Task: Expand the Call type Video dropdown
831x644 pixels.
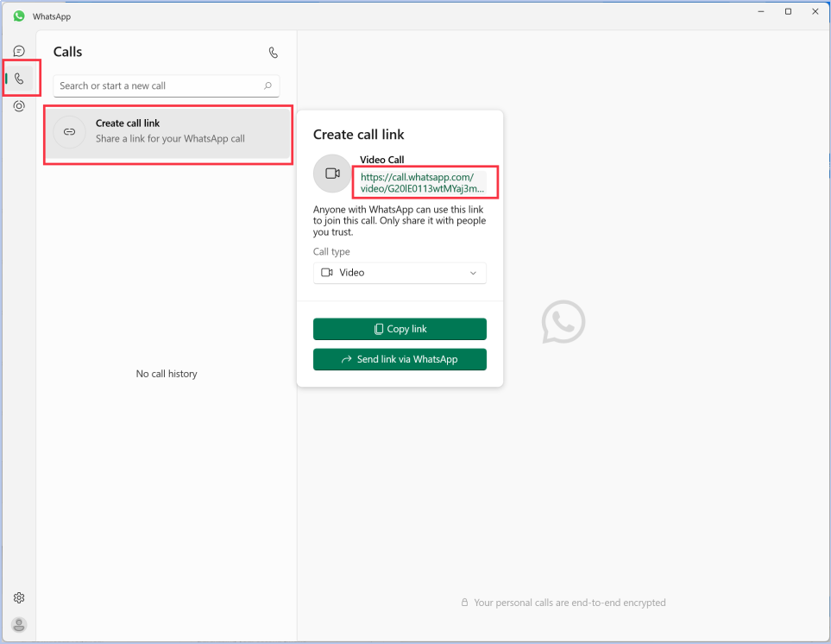Action: click(400, 273)
